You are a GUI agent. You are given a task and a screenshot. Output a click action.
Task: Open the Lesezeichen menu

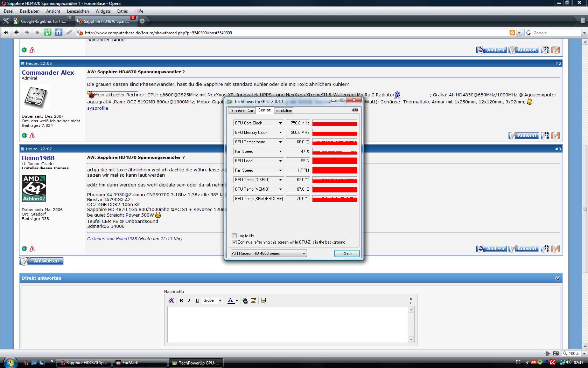click(x=78, y=11)
